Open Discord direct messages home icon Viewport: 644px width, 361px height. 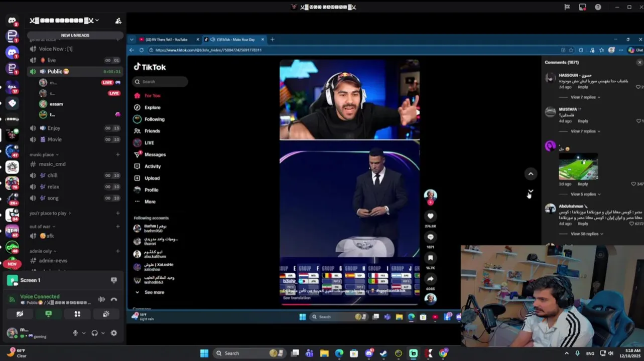[x=12, y=21]
